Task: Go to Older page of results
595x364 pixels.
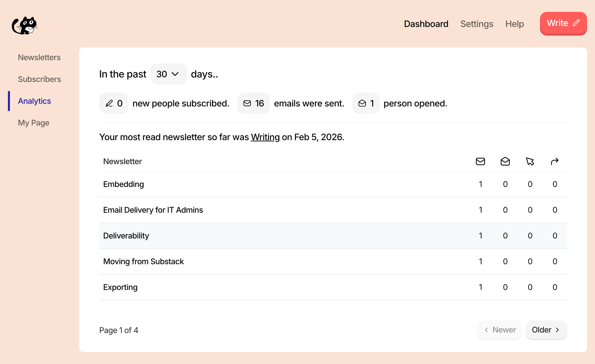Action: [x=546, y=330]
